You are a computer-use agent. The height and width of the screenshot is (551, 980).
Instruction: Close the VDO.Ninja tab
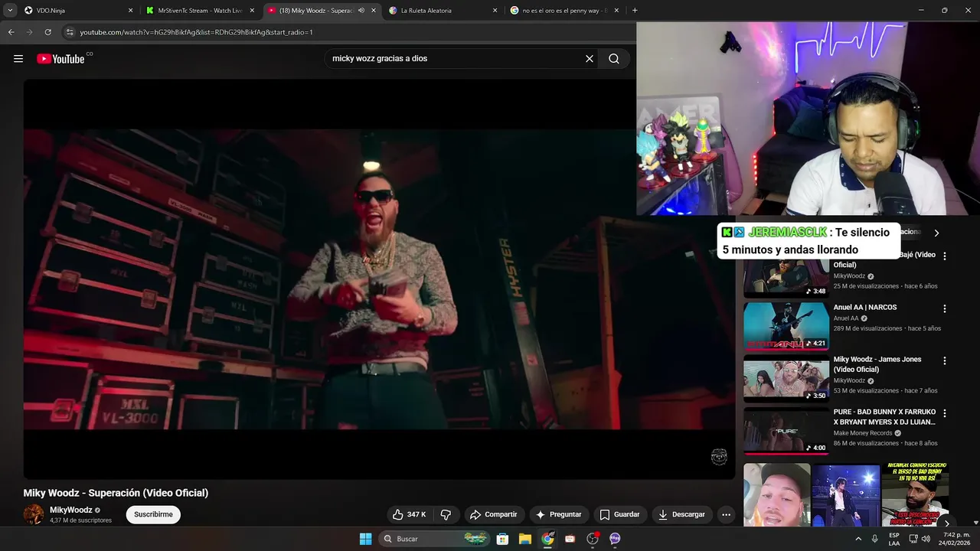[130, 11]
